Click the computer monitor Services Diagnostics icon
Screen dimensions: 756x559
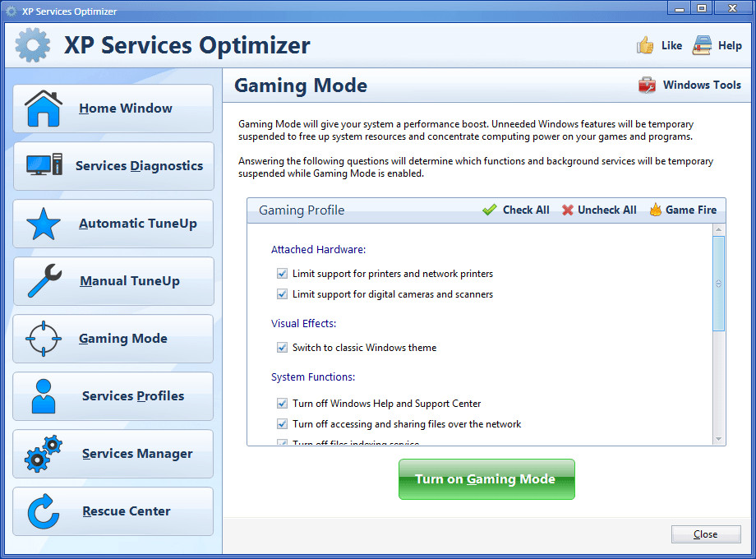point(44,165)
